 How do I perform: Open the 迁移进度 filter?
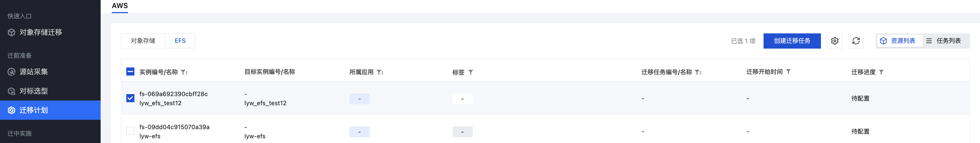tap(881, 72)
